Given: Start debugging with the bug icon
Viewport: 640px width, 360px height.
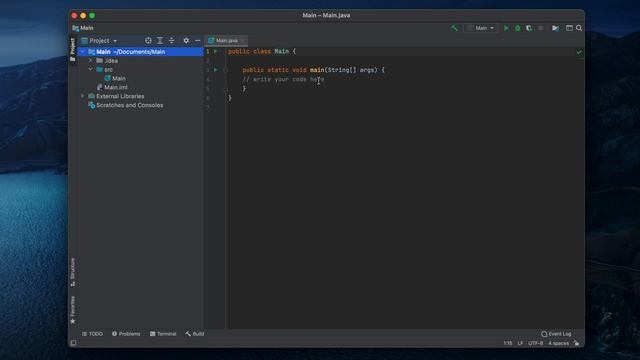Looking at the screenshot, I should point(518,28).
